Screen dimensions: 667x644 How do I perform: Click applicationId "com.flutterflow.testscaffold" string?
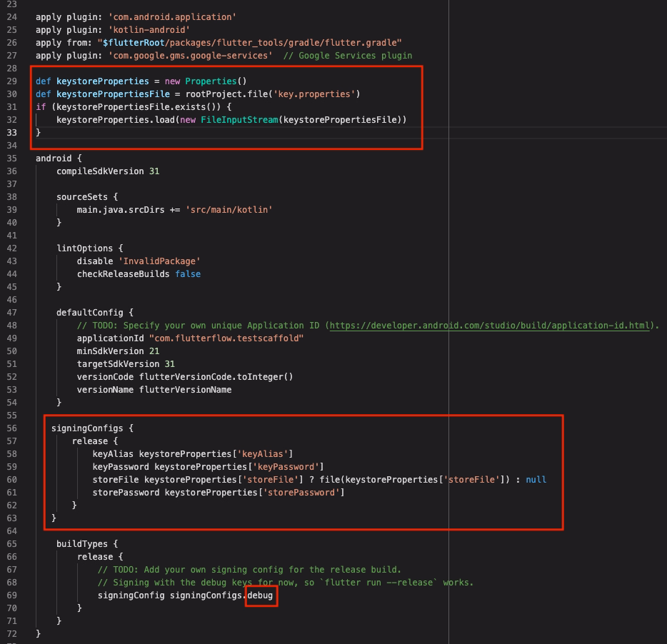[226, 338]
